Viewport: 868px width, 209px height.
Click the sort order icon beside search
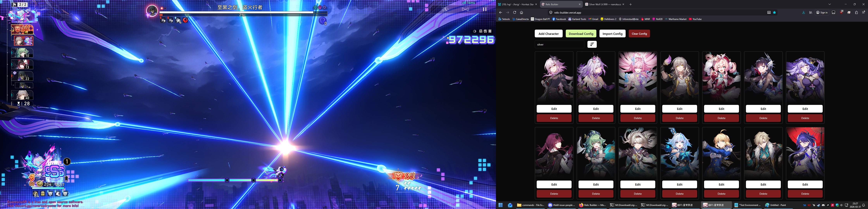(592, 45)
